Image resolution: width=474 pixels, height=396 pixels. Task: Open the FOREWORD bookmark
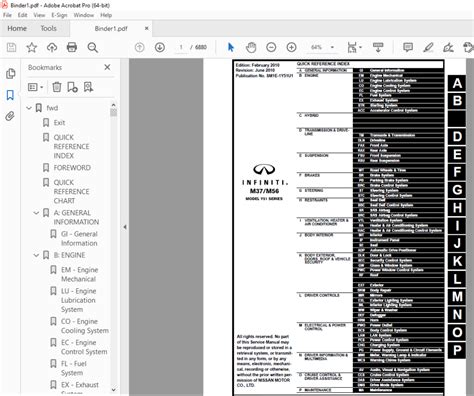pos(72,168)
